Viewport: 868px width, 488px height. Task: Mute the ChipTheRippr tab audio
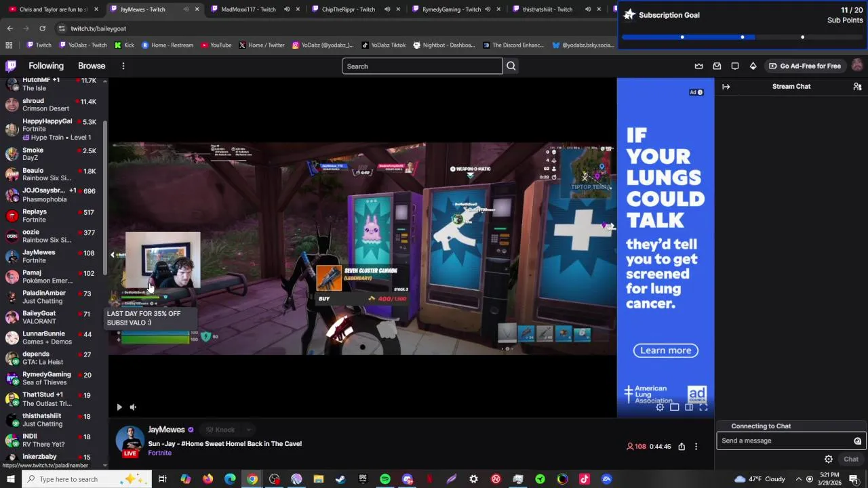[x=387, y=9]
